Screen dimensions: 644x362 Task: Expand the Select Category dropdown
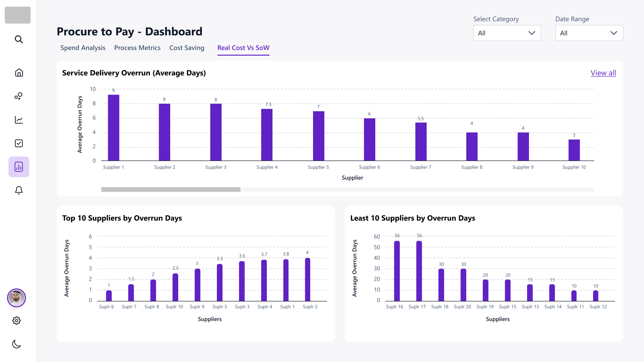point(507,33)
